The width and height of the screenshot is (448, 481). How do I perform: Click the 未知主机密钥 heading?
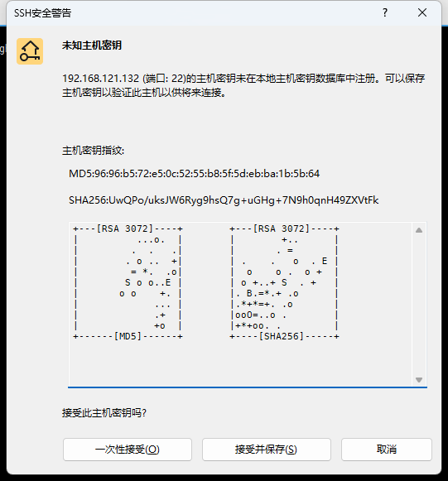click(x=92, y=46)
